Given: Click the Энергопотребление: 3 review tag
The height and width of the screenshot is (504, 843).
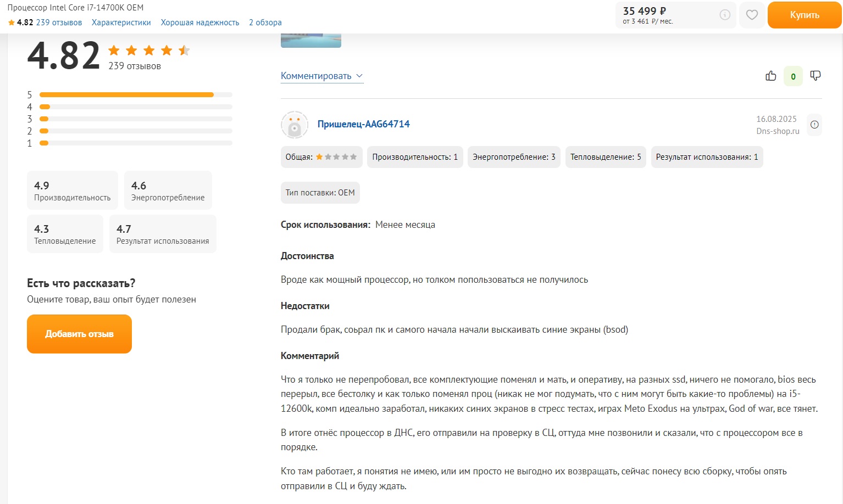Looking at the screenshot, I should (514, 157).
